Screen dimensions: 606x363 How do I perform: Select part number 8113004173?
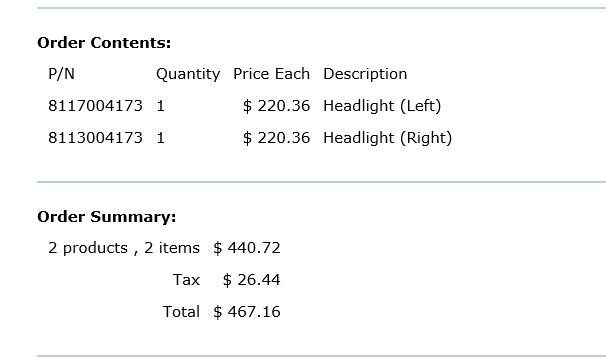[x=95, y=138]
